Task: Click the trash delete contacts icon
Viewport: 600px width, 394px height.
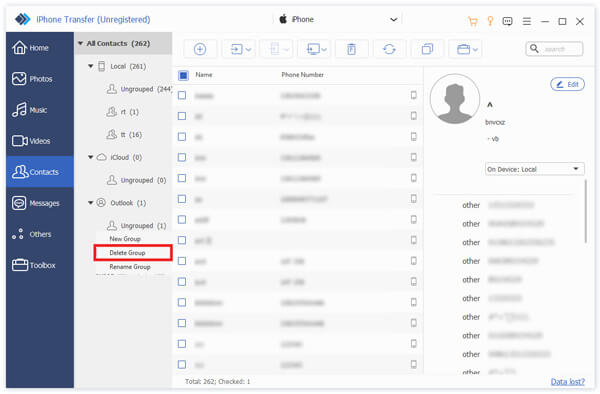Action: [351, 49]
